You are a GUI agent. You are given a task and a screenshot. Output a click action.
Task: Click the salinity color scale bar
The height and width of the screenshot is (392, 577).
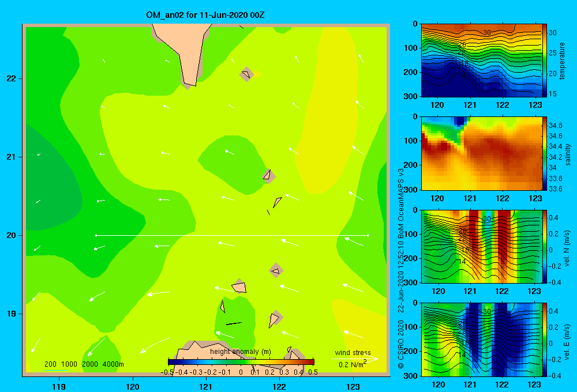(545, 153)
